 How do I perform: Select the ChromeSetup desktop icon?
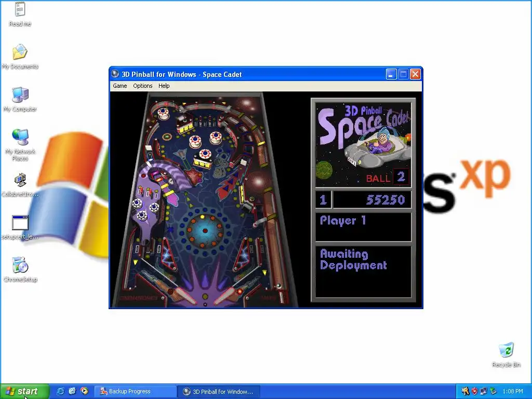click(x=20, y=270)
